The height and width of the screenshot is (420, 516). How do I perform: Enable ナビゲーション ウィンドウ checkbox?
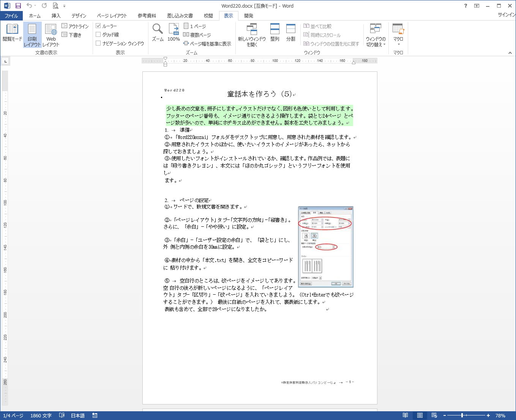[x=98, y=43]
